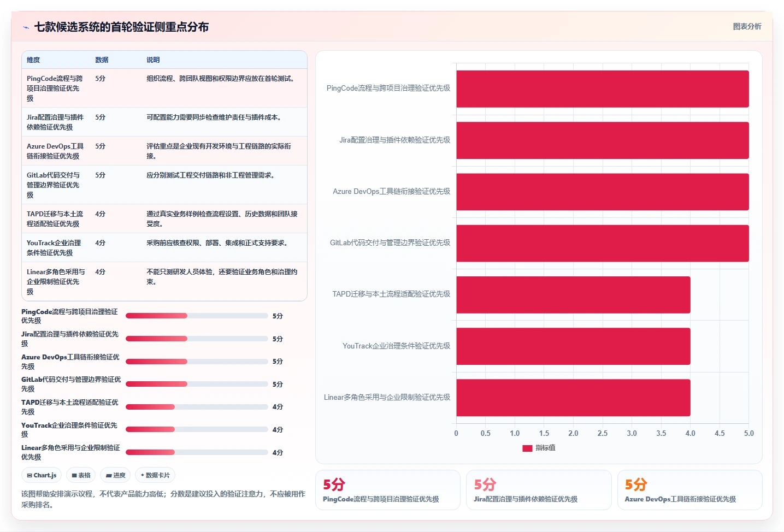784x532 pixels.
Task: Click the Linear多角色采用 progress bar
Action: (x=197, y=452)
